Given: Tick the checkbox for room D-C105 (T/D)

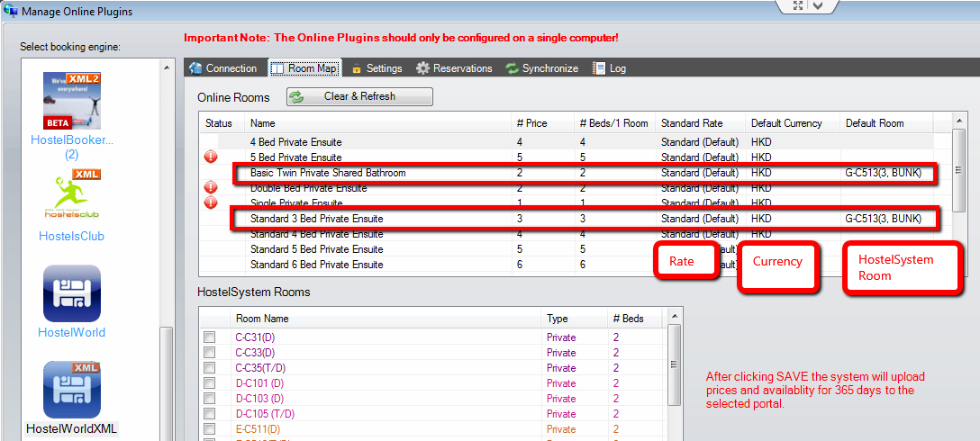Looking at the screenshot, I should tap(209, 413).
